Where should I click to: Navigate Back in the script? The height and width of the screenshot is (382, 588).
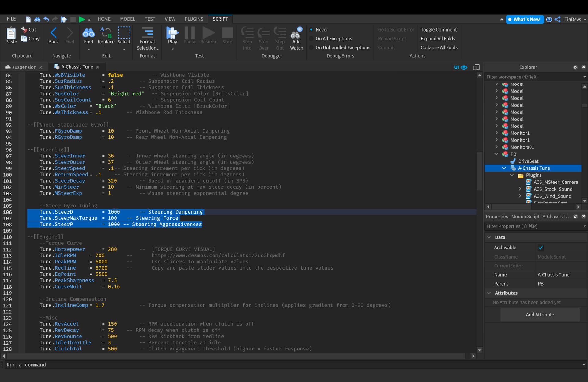(54, 36)
